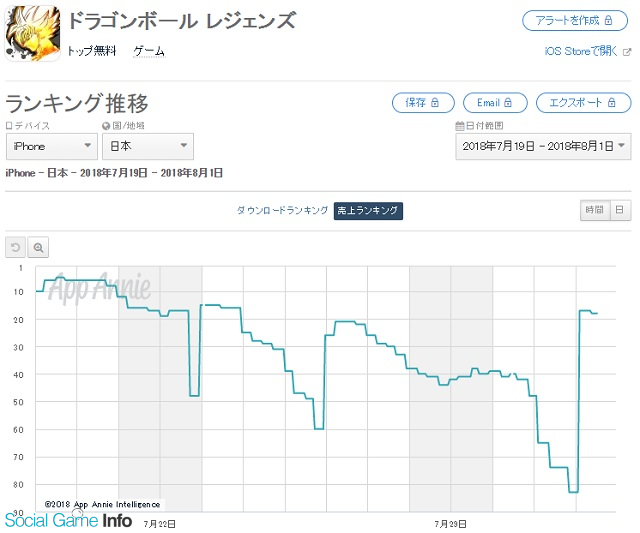
Task: Click the Email button
Action: [x=495, y=102]
